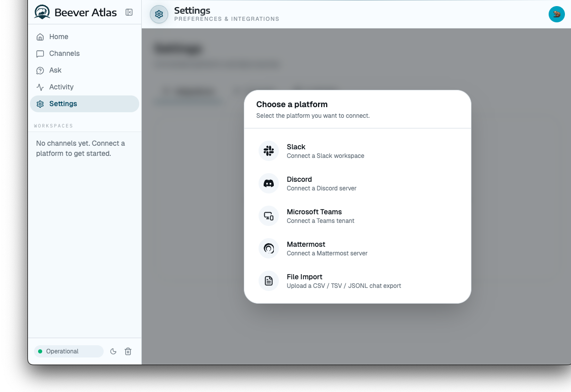Screen dimensions: 571x392
Task: Toggle dark mode moon icon
Action: [113, 351]
